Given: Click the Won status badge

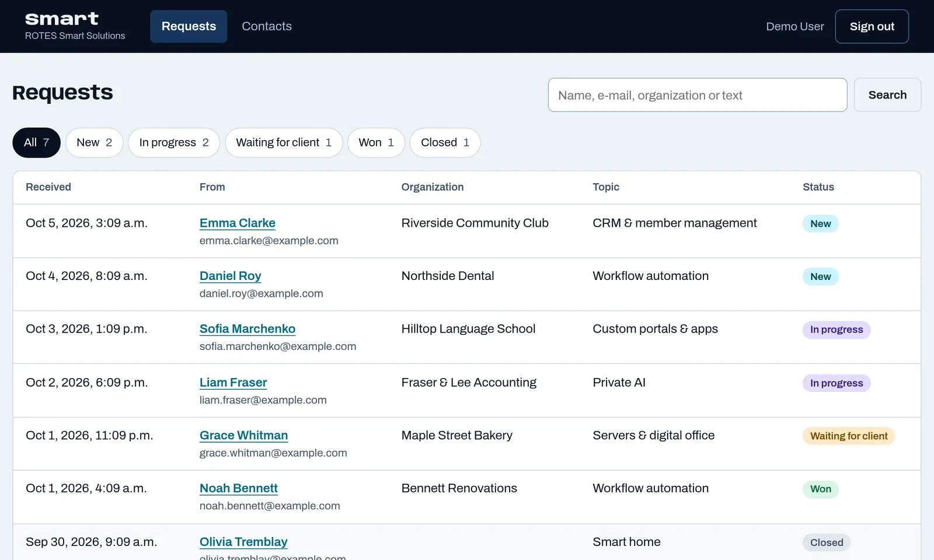Looking at the screenshot, I should 820,489.
